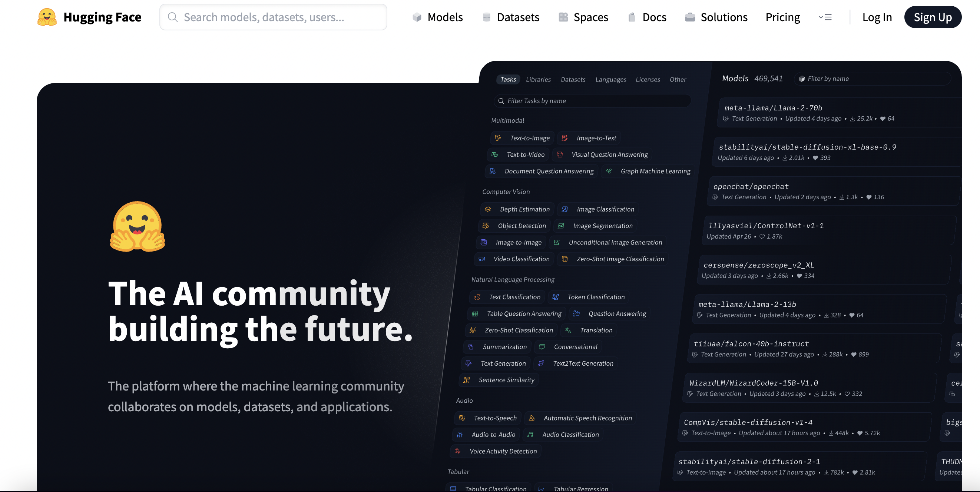The width and height of the screenshot is (980, 492).
Task: Focus the main search models input
Action: pos(273,17)
